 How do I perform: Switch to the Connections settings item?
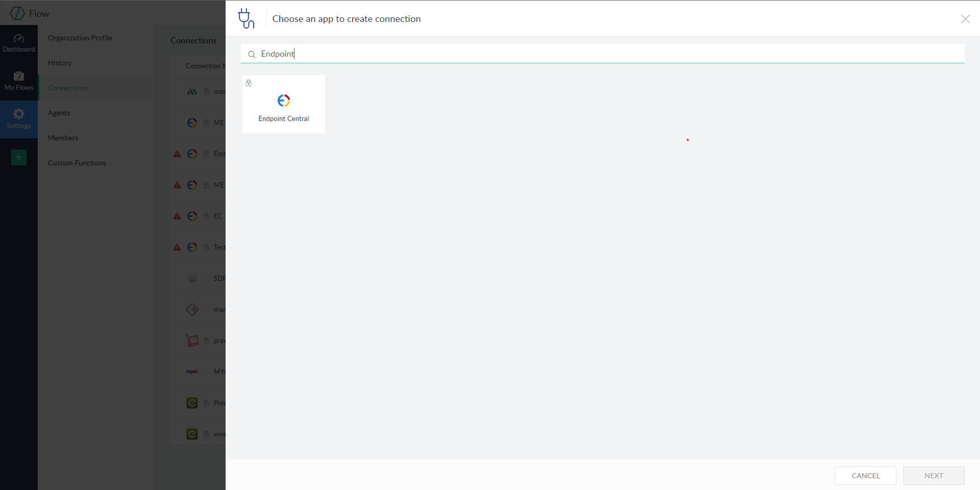pos(68,88)
